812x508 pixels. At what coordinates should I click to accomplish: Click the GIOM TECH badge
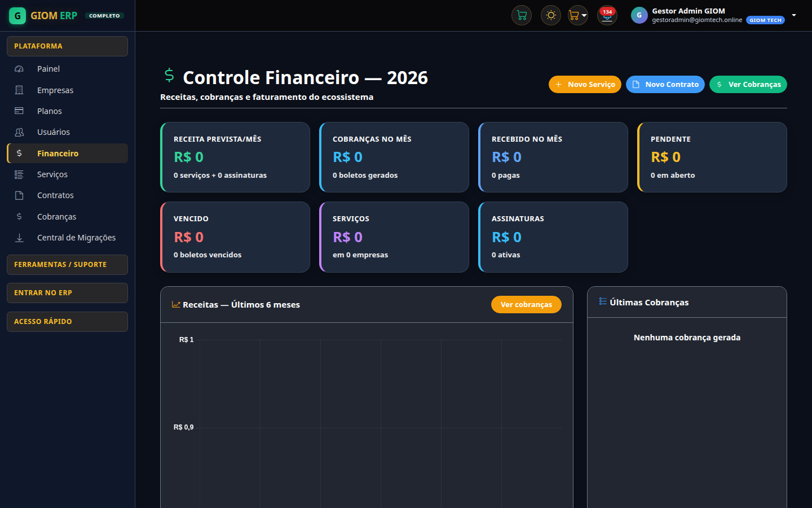tap(765, 20)
